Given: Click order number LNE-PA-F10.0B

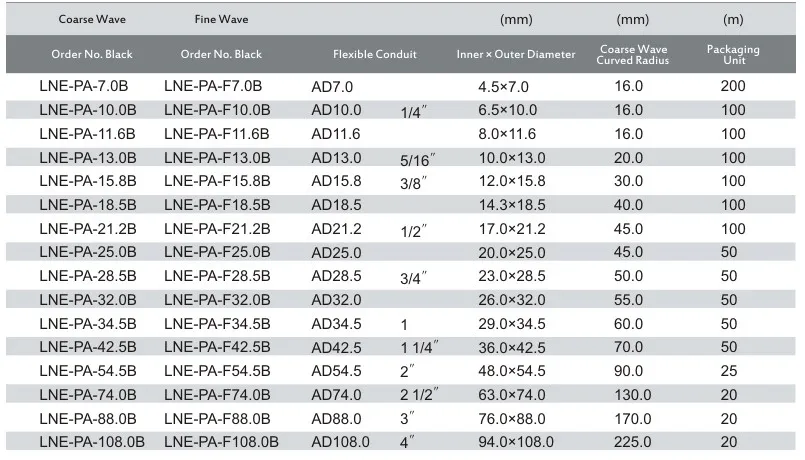Looking at the screenshot, I should (217, 110).
